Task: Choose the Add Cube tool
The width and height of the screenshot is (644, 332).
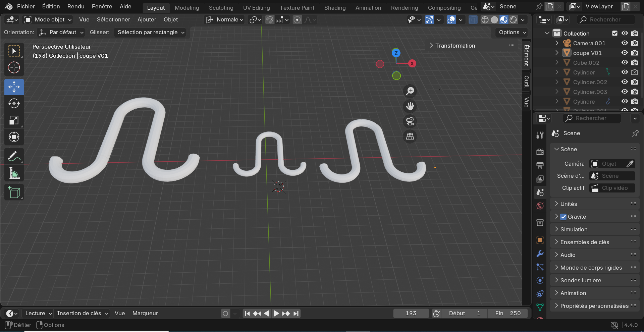Action: coord(14,192)
